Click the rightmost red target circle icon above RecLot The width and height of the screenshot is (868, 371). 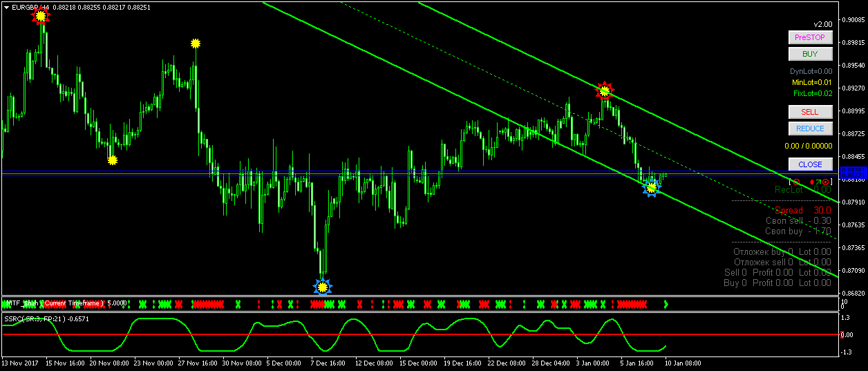(x=825, y=181)
